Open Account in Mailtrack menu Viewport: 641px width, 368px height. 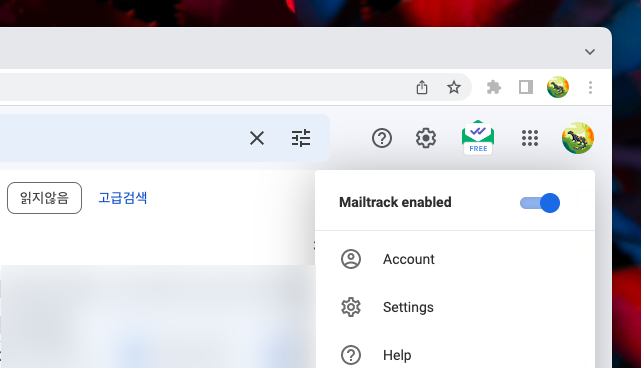pyautogui.click(x=455, y=259)
